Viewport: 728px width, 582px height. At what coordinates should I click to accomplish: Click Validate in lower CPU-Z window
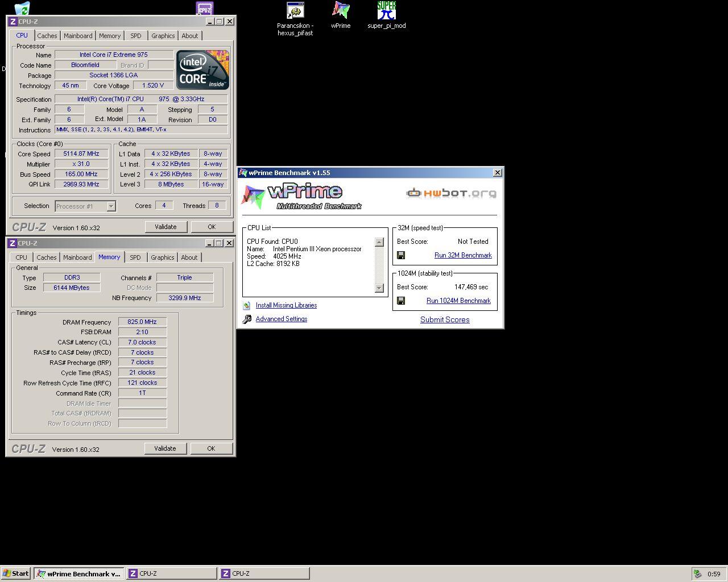pyautogui.click(x=165, y=448)
